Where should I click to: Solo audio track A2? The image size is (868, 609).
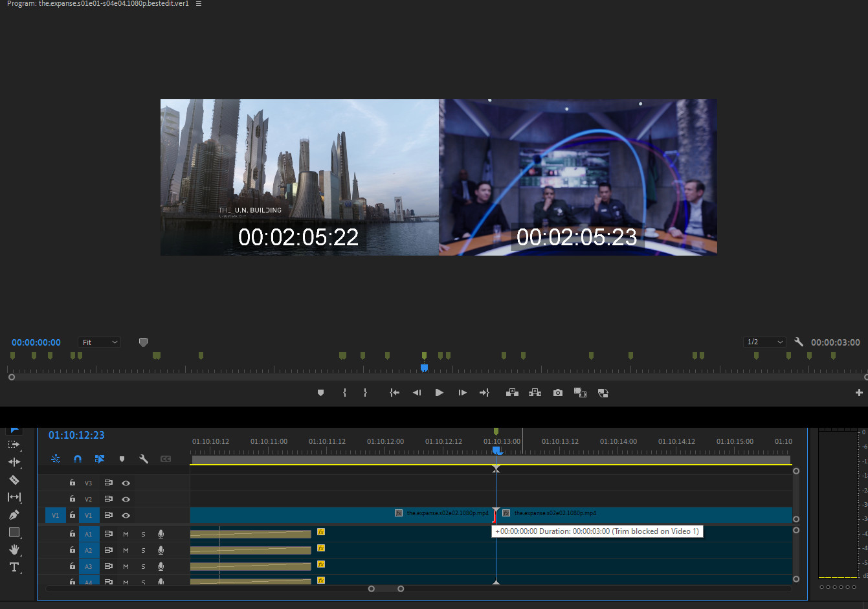(143, 550)
